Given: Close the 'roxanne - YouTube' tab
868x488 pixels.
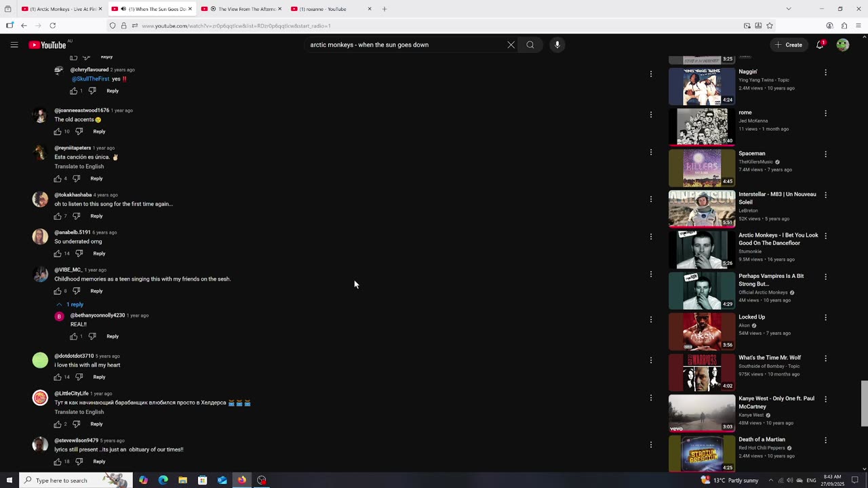Looking at the screenshot, I should click(370, 9).
